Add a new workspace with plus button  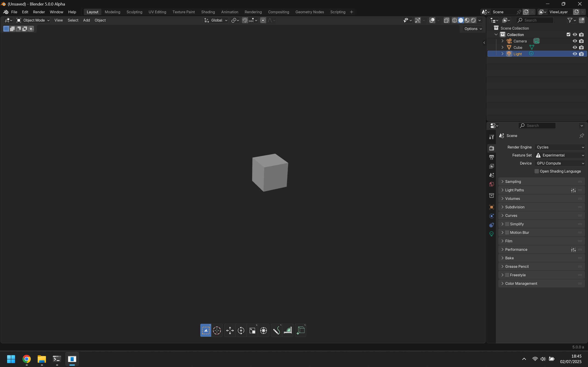click(351, 12)
